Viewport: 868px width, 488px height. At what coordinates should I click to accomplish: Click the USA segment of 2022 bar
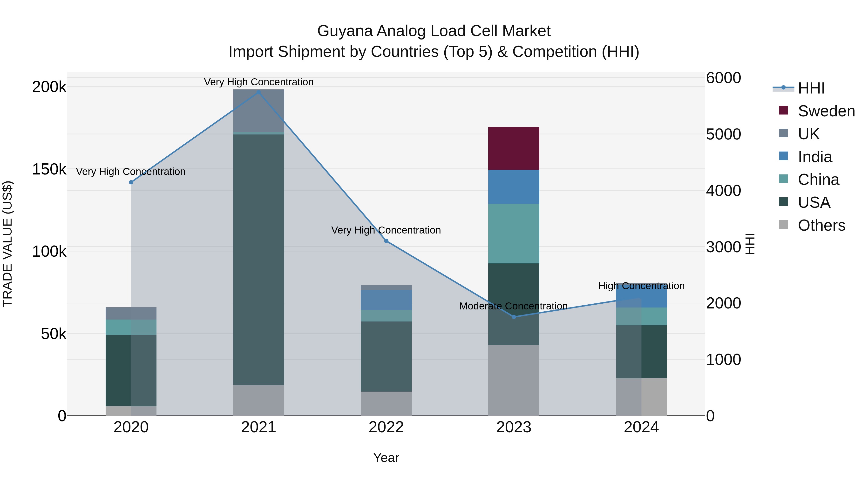coord(386,356)
